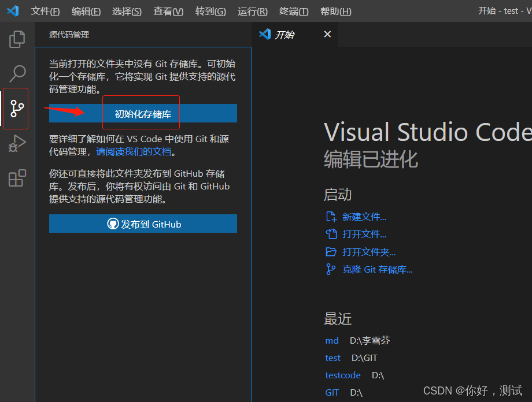This screenshot has height=402, width=532.
Task: Click the git branch icon beside 克隆 Git 存储库
Action: point(330,270)
